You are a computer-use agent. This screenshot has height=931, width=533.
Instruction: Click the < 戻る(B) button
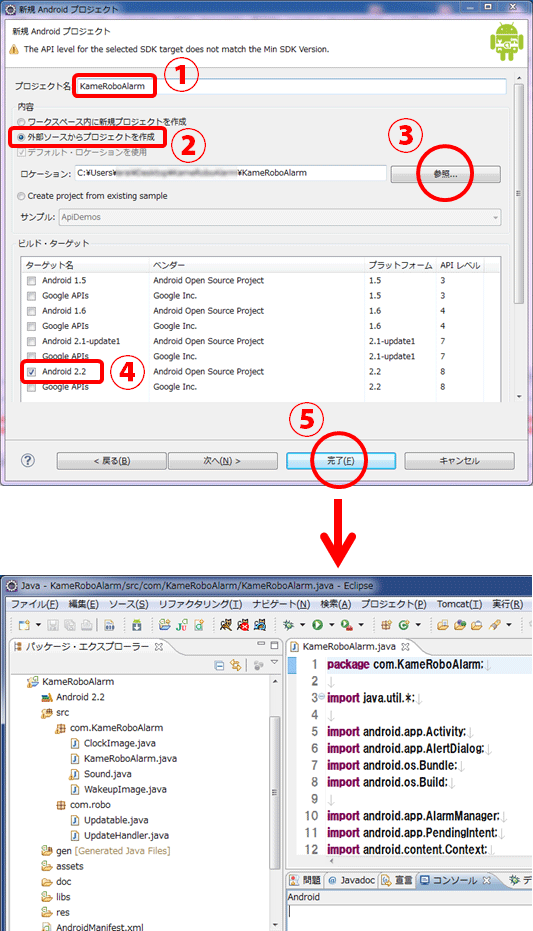[112, 461]
